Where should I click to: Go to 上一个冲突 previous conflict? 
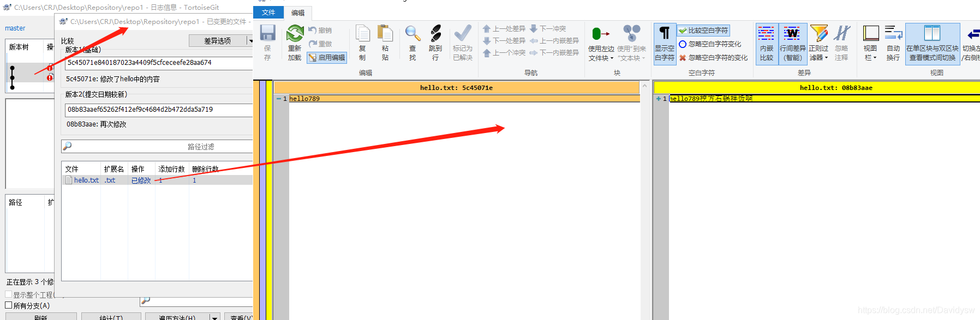[x=504, y=53]
